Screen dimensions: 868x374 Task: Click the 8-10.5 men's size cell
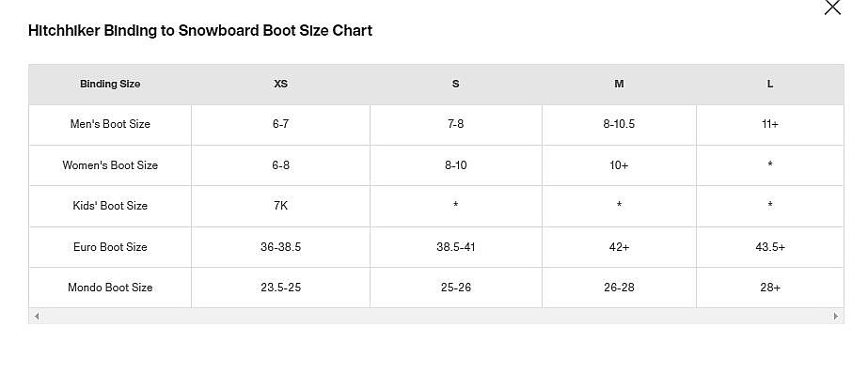pyautogui.click(x=619, y=124)
